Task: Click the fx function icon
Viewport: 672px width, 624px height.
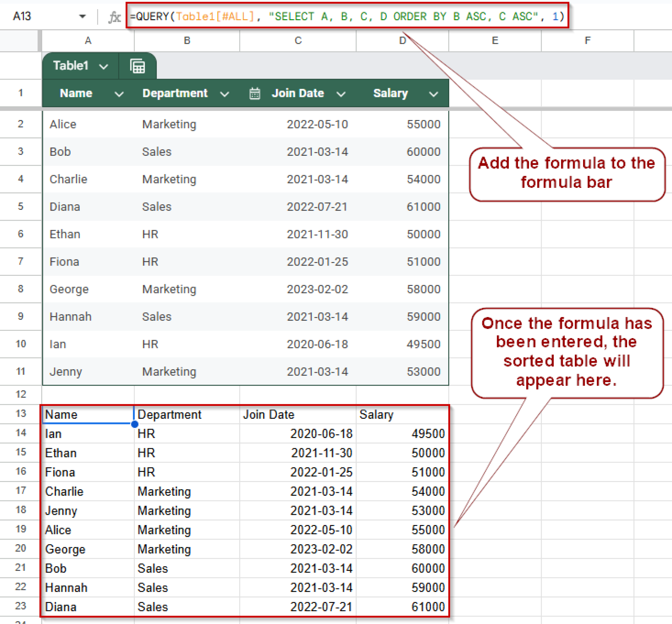Action: (115, 16)
